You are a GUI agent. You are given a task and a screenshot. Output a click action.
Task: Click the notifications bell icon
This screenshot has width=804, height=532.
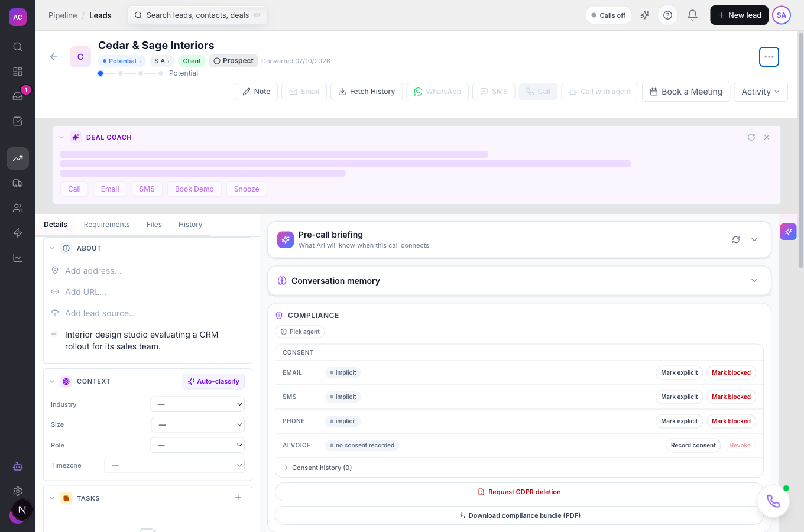pos(692,15)
